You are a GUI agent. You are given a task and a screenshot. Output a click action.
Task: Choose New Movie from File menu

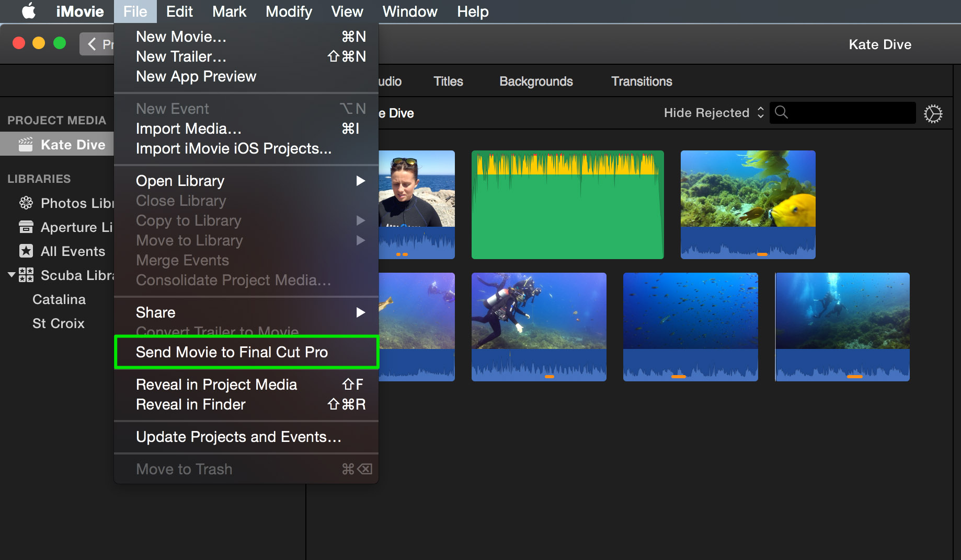click(246, 37)
